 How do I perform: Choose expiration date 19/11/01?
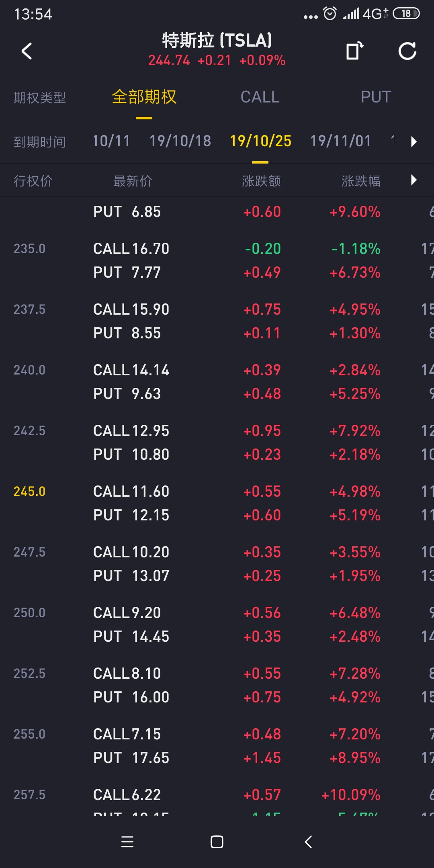point(340,141)
